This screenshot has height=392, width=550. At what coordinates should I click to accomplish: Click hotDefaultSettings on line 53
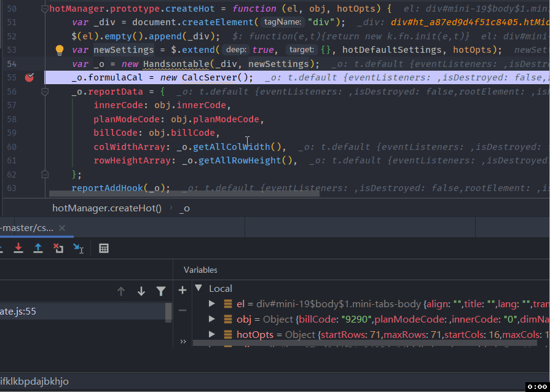pyautogui.click(x=392, y=50)
